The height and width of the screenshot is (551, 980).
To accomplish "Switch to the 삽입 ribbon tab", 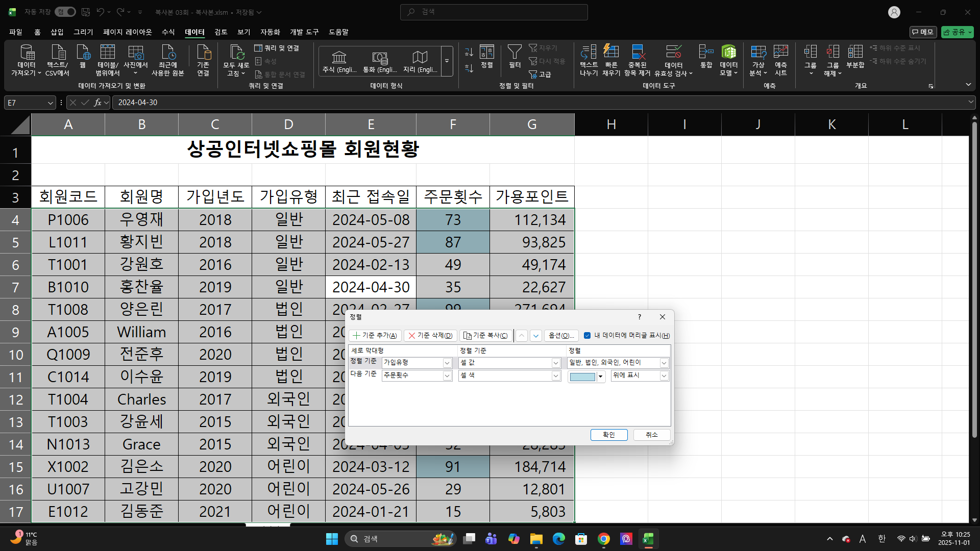I will 57,32.
